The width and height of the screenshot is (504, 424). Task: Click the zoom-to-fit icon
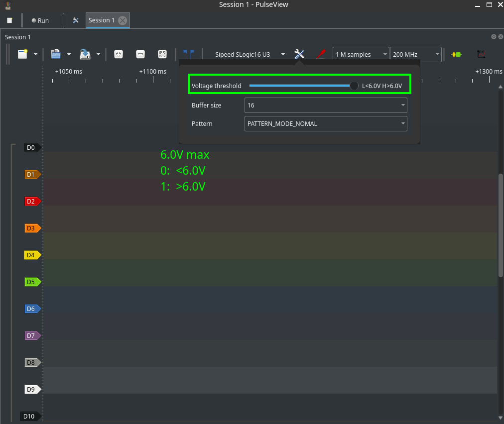(162, 54)
